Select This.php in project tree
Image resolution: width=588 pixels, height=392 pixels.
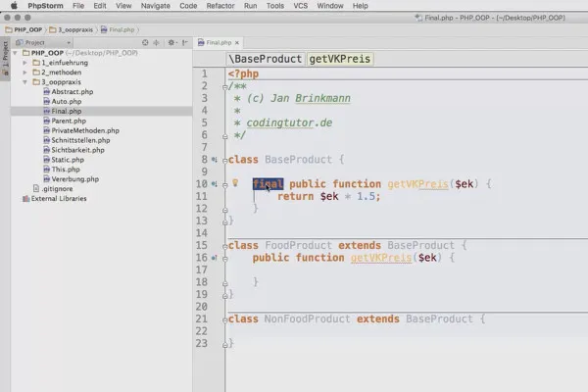[66, 170]
